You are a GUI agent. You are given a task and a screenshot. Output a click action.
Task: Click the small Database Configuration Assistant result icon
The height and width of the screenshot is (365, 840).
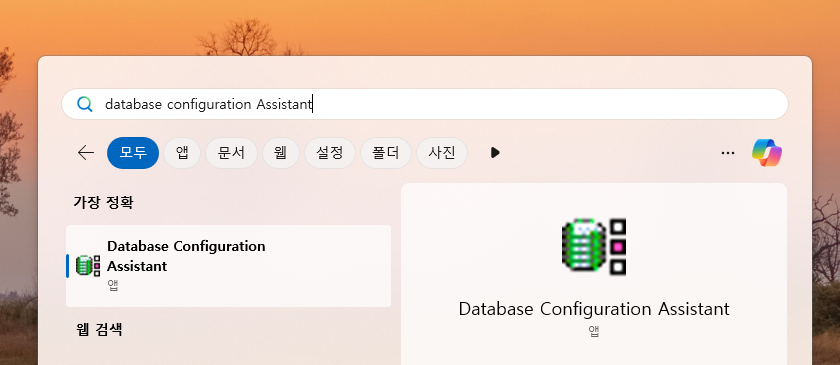88,266
